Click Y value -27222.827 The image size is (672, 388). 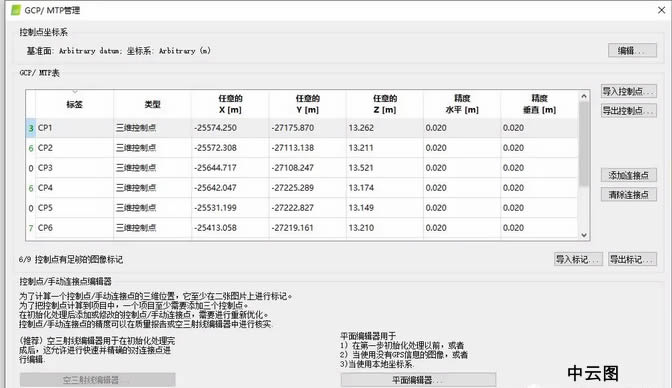(x=293, y=208)
